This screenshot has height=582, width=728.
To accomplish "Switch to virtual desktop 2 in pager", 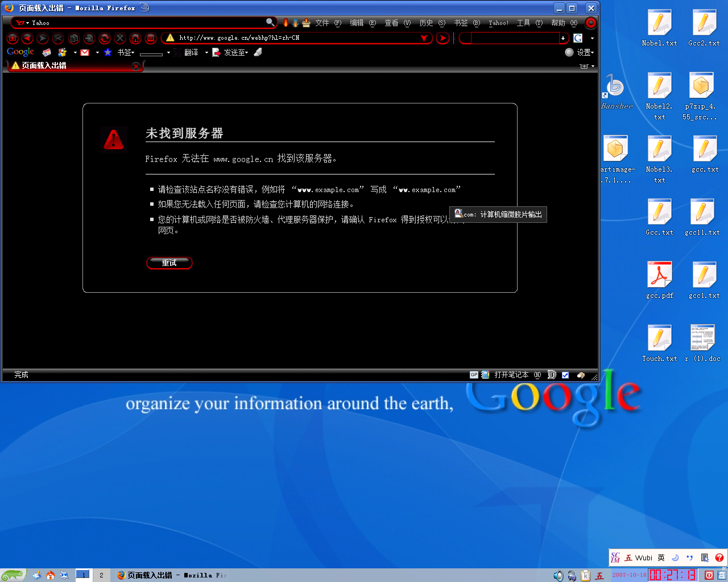I will pos(101,575).
